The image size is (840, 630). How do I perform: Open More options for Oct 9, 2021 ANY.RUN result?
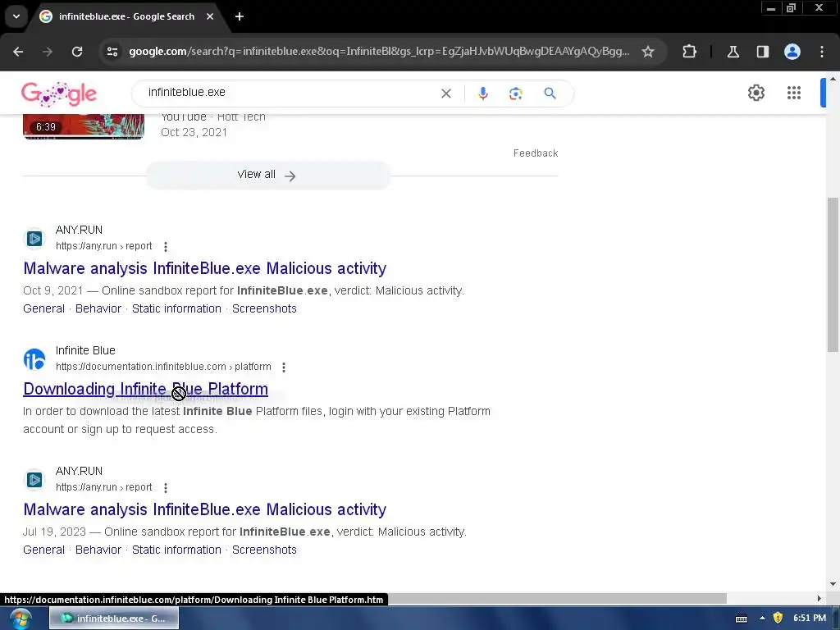click(166, 246)
